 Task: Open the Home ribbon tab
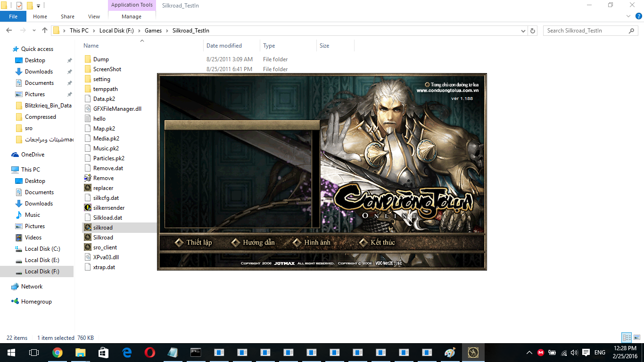tap(40, 16)
